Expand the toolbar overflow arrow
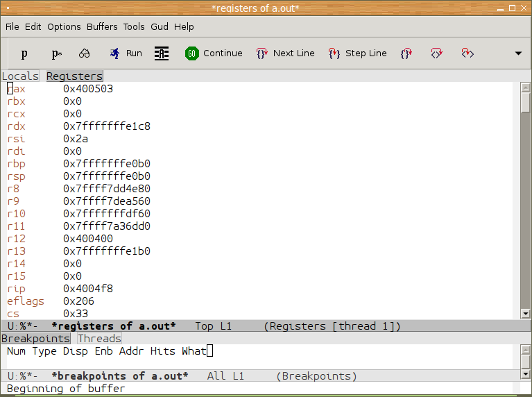Screen dimensions: 532x397 [518, 53]
